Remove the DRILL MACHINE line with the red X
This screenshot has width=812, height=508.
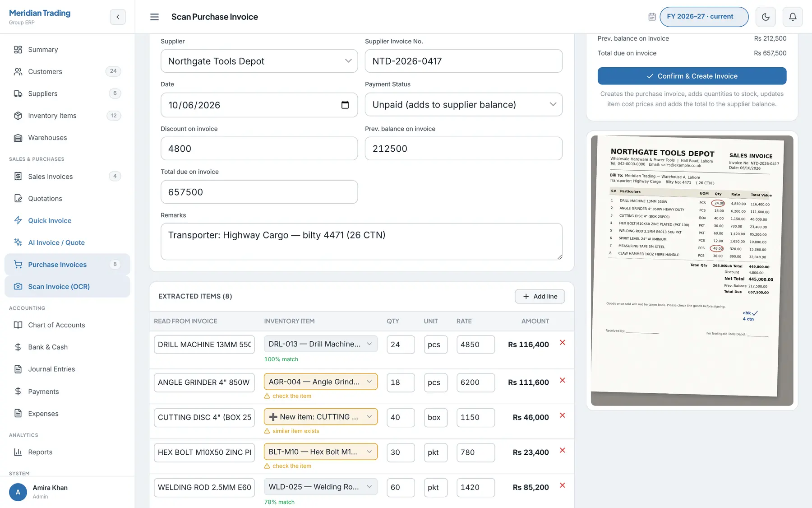[563, 342]
